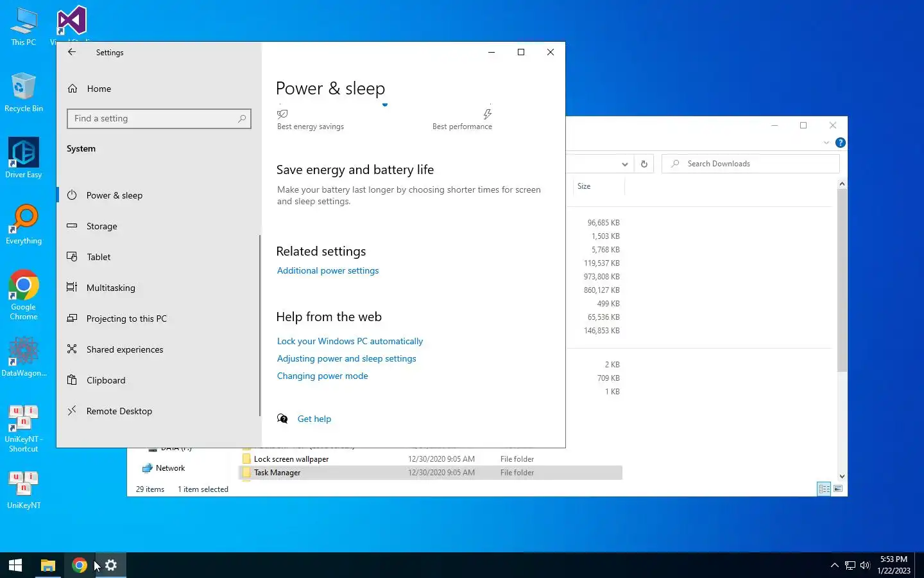Select the Recycle Bin desktop icon
The image size is (924, 578).
(x=24, y=92)
